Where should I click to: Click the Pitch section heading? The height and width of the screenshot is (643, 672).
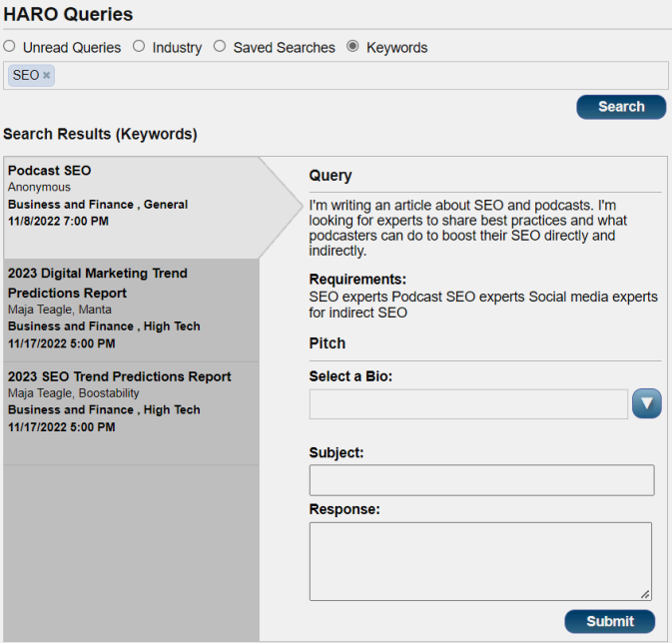(x=328, y=343)
